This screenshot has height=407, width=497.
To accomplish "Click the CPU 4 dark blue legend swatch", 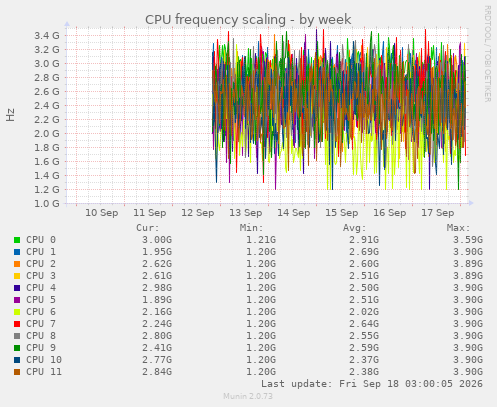I will pos(17,288).
